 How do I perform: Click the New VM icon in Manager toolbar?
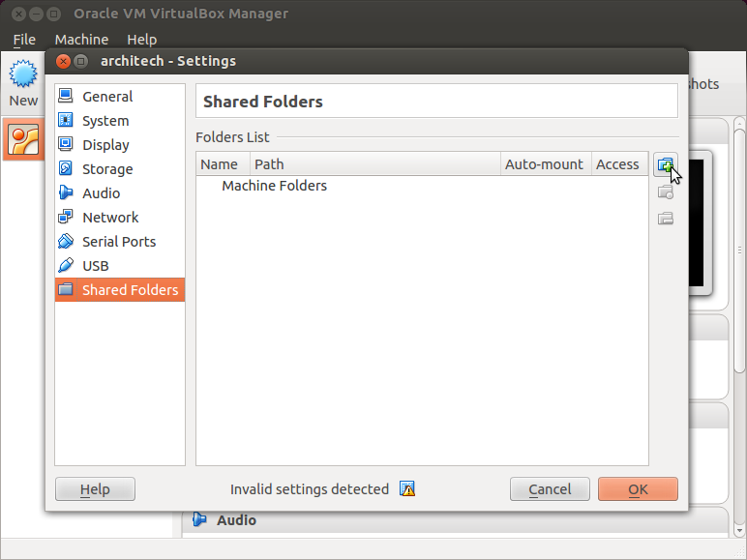point(23,74)
